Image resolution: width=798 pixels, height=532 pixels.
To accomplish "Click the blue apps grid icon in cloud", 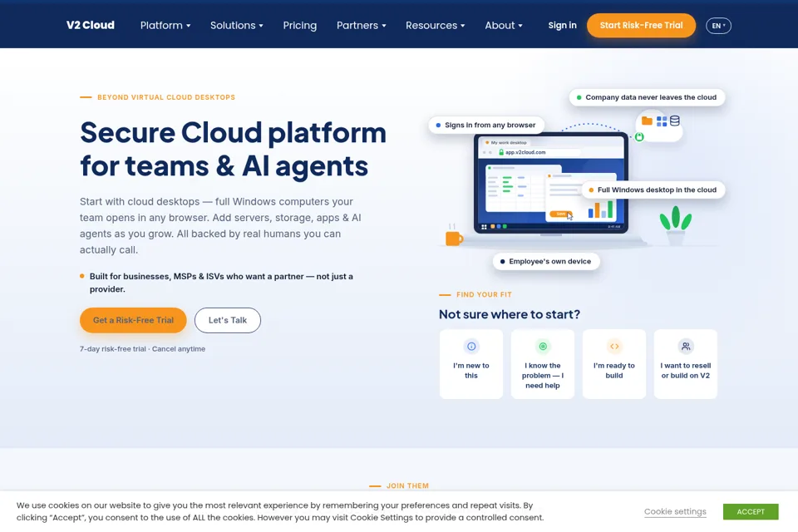I will pyautogui.click(x=661, y=121).
